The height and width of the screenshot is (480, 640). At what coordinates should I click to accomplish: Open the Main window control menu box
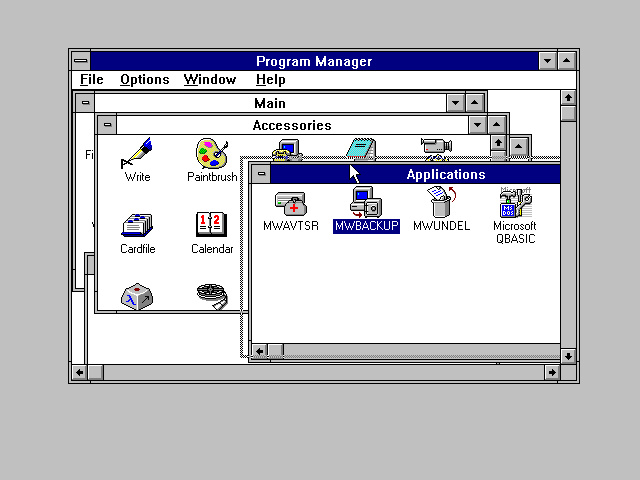[85, 102]
